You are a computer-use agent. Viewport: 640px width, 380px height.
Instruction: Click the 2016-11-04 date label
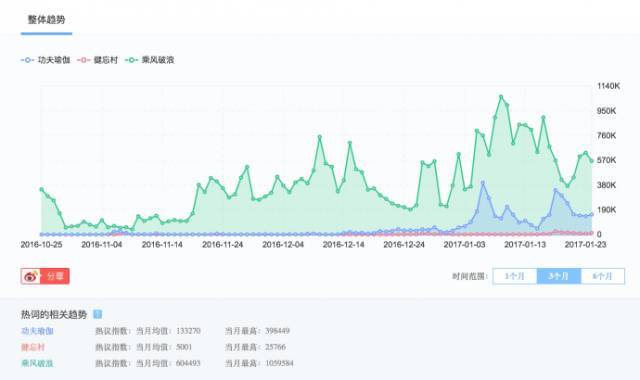tap(102, 244)
